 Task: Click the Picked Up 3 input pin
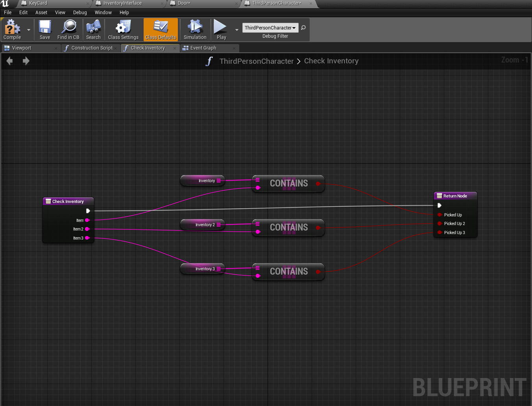[x=440, y=233]
